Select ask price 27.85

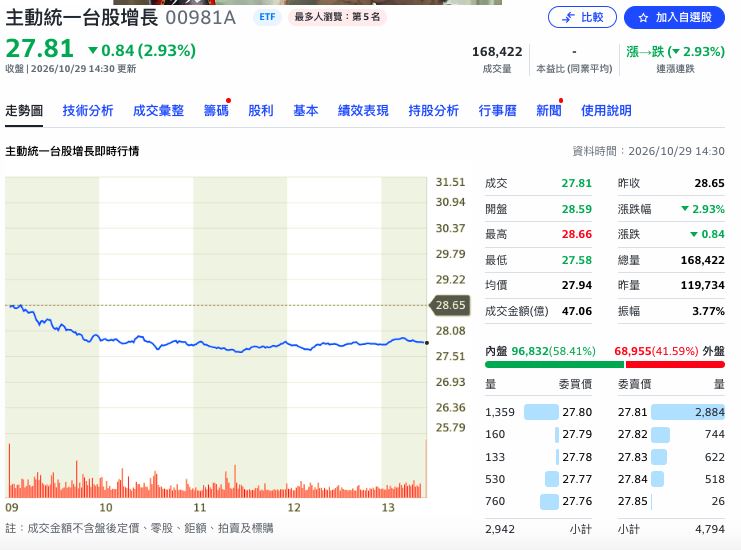(x=632, y=501)
